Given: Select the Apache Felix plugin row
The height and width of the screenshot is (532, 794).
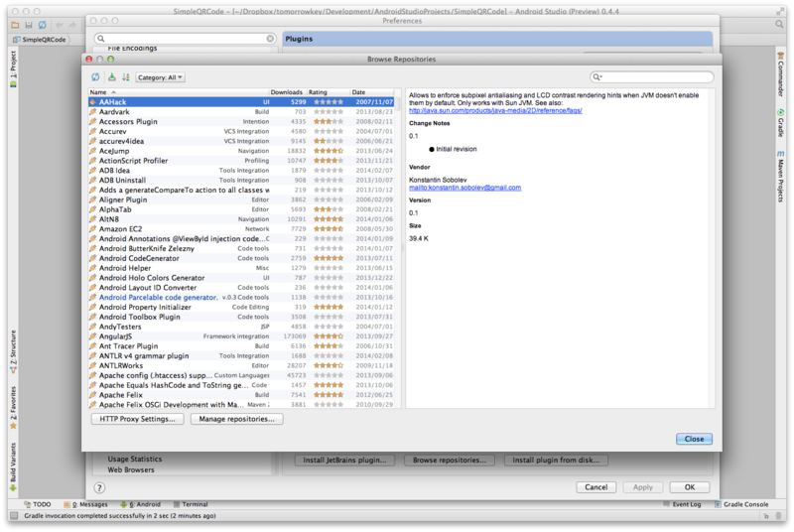Looking at the screenshot, I should [x=241, y=395].
